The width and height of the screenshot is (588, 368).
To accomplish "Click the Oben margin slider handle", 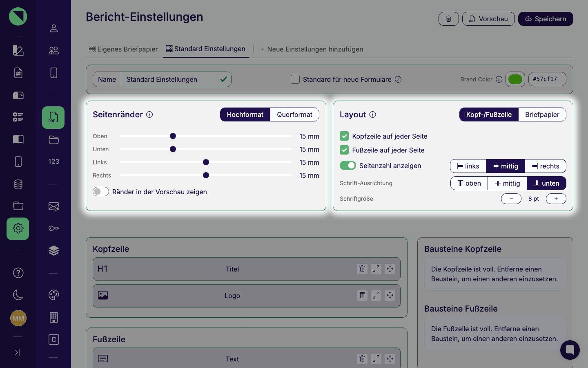I will pyautogui.click(x=173, y=136).
